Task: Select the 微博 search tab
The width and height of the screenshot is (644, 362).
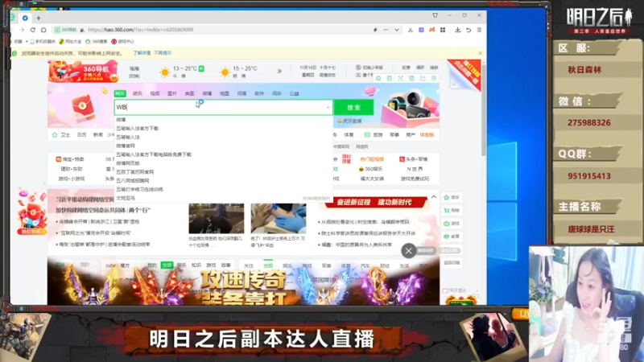Action: point(207,93)
